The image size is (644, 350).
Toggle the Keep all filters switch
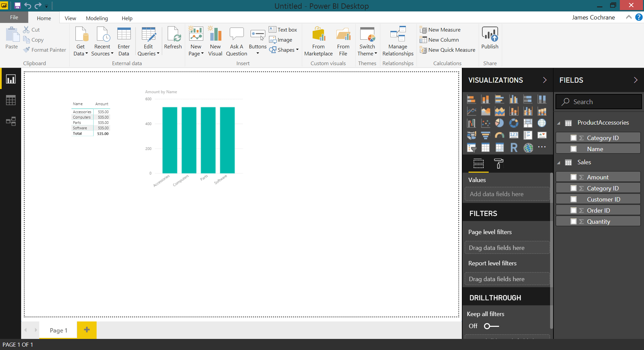(491, 326)
